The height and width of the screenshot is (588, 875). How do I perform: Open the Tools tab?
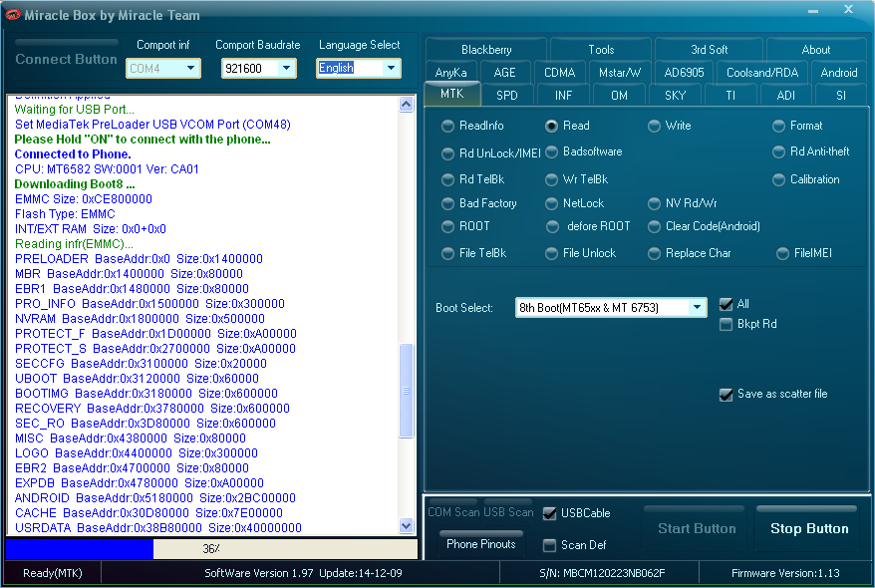pos(601,50)
